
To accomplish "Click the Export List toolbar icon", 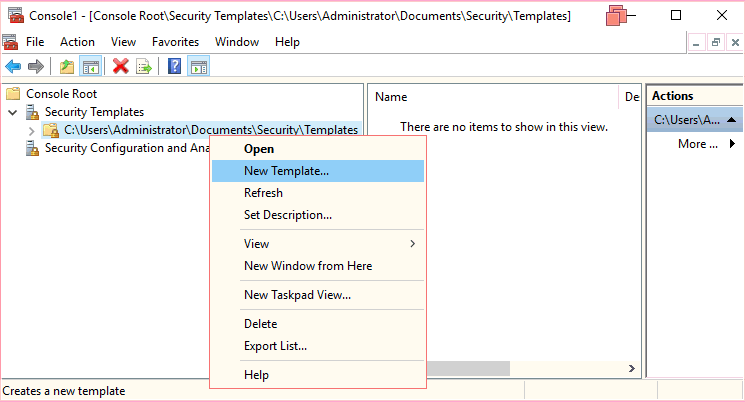I will coord(144,67).
